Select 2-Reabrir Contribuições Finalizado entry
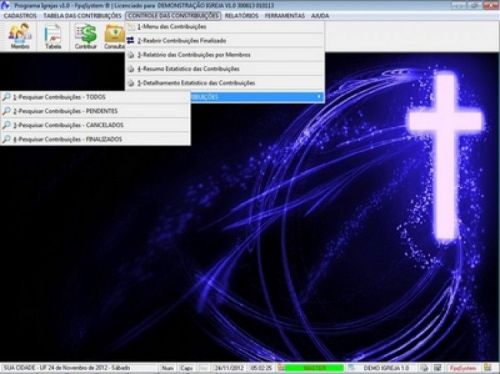The height and width of the screenshot is (374, 500). pos(225,41)
